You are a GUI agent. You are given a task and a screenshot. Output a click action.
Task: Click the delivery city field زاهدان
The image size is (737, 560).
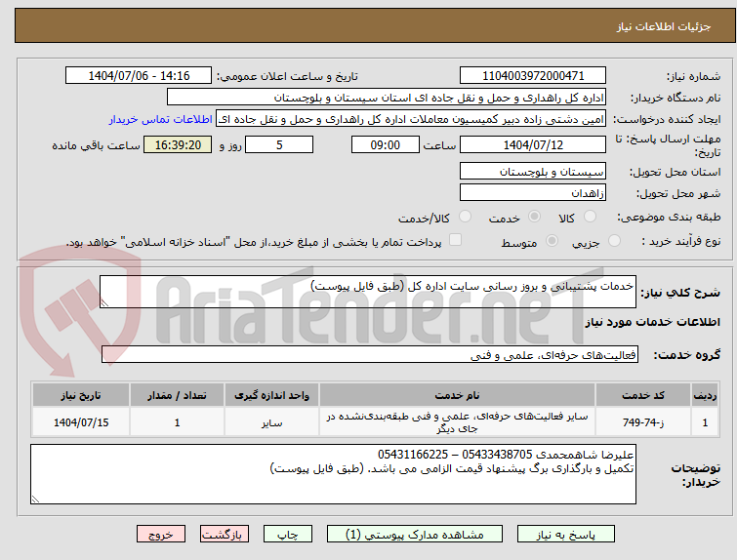(x=533, y=192)
